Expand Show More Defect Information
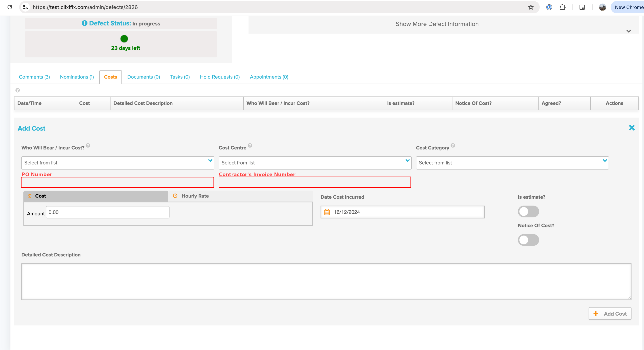 click(437, 24)
